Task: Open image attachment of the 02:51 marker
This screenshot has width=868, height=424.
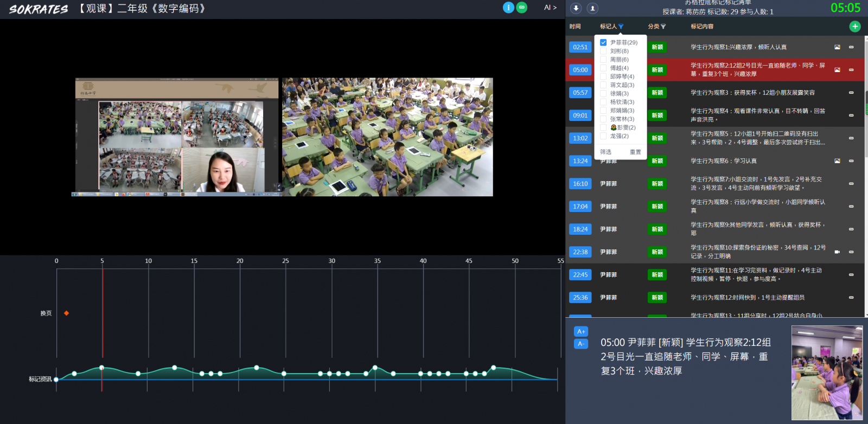Action: [837, 47]
